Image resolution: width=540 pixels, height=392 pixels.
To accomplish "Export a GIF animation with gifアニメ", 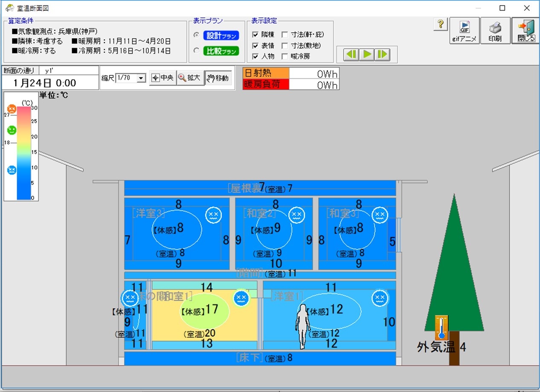I will (x=464, y=30).
